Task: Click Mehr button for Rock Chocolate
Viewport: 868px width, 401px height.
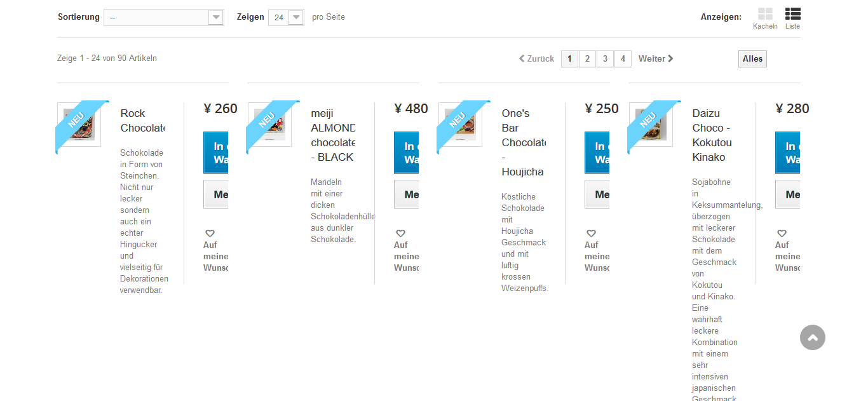Action: point(215,194)
